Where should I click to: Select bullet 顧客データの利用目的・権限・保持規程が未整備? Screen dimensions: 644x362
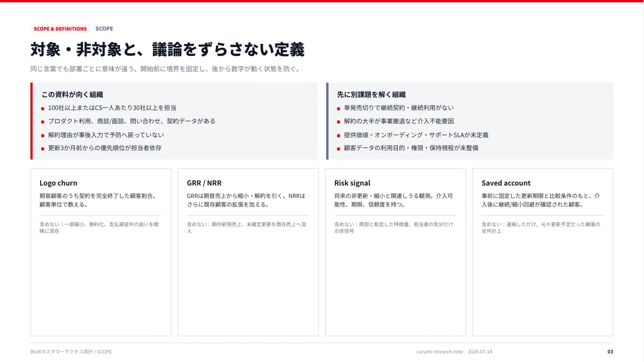[411, 148]
